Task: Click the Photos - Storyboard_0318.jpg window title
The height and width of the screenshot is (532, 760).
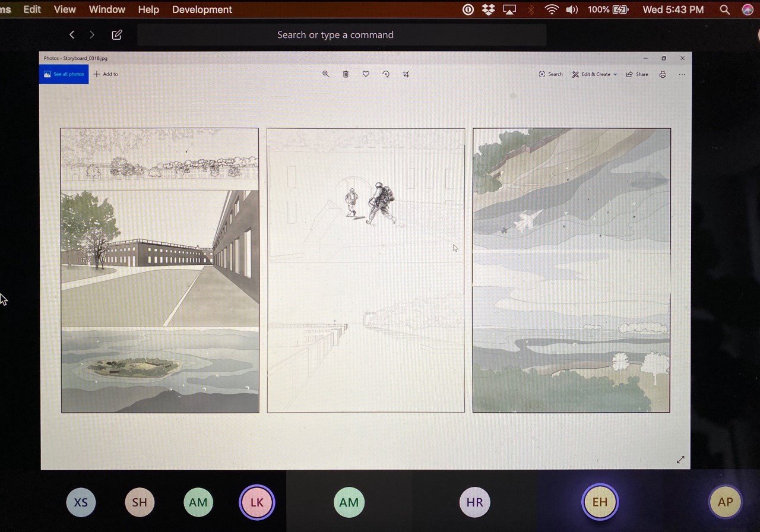Action: 75,58
